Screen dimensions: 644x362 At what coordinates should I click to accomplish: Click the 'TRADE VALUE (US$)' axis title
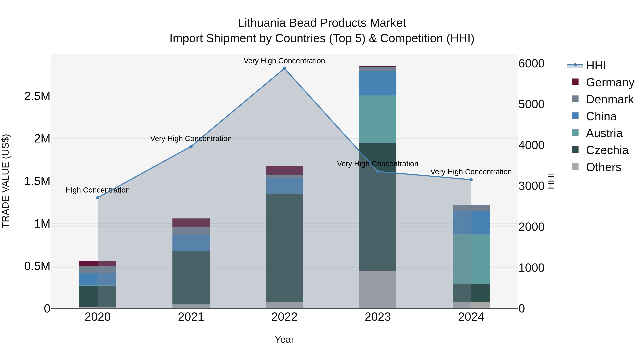point(6,181)
